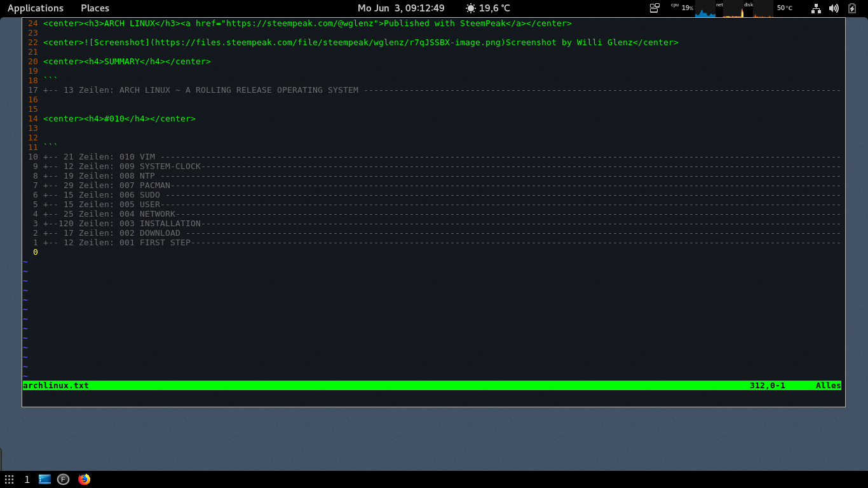Open the Applications menu
The width and height of the screenshot is (868, 488).
[36, 8]
